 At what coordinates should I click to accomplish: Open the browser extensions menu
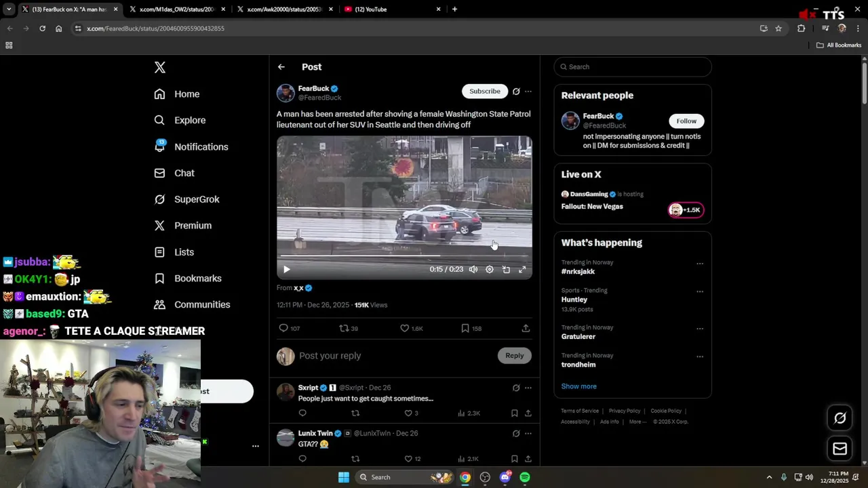[x=802, y=28]
